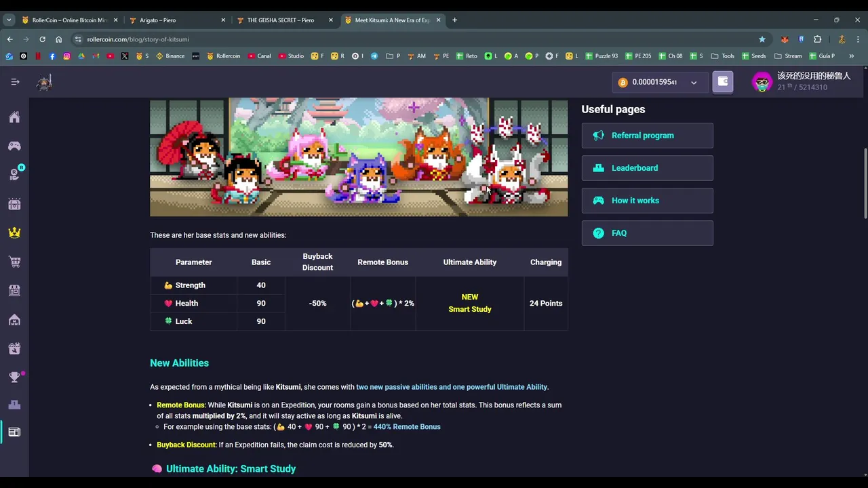Open the purple wallet button
This screenshot has height=488, width=868.
[x=722, y=82]
